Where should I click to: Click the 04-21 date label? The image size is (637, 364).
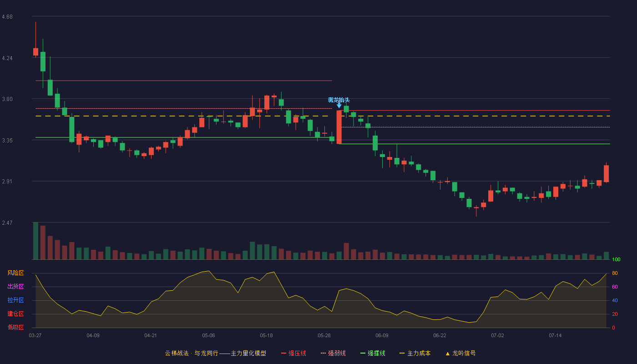pos(151,335)
